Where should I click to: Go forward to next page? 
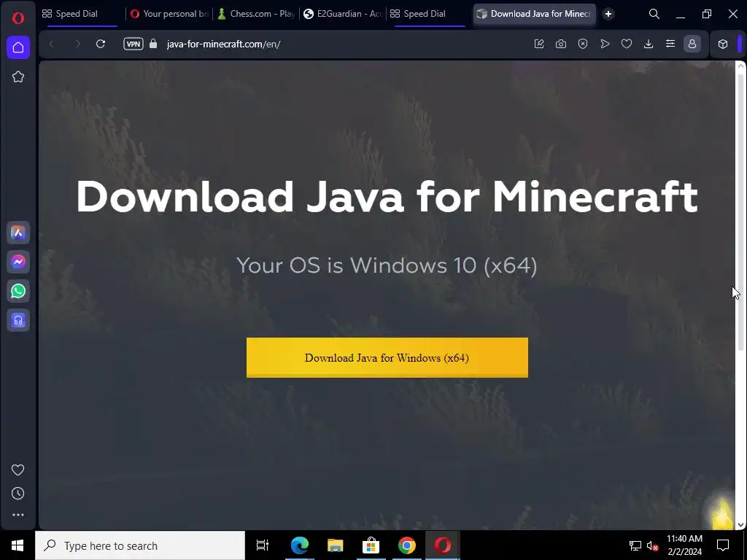77,44
